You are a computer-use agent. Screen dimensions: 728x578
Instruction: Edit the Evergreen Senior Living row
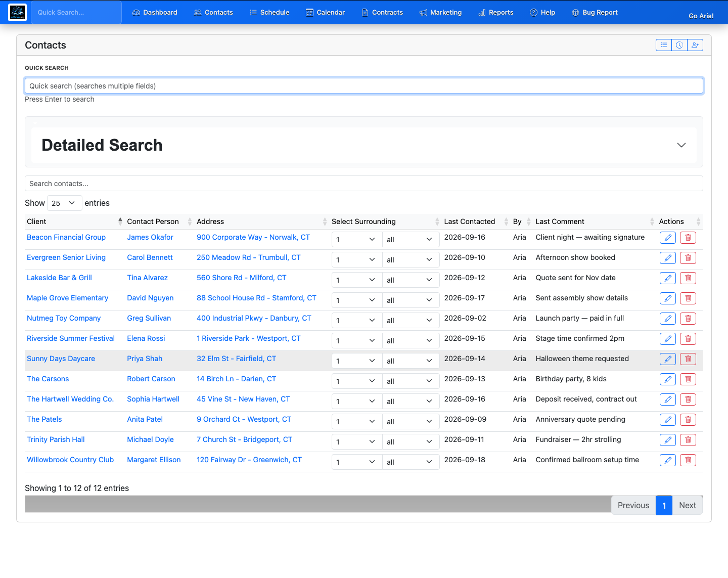[668, 258]
